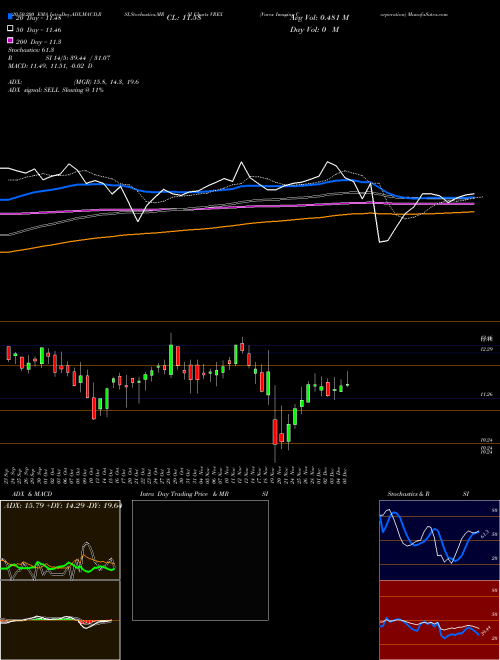Click the magenta 200 Day legend swatch
This screenshot has height=660, width=500.
click(x=10, y=40)
